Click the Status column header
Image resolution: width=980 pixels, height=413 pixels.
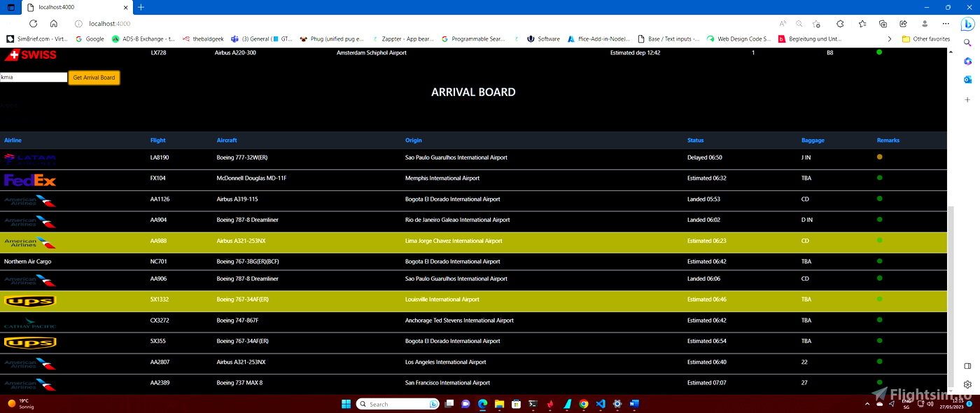coord(696,140)
